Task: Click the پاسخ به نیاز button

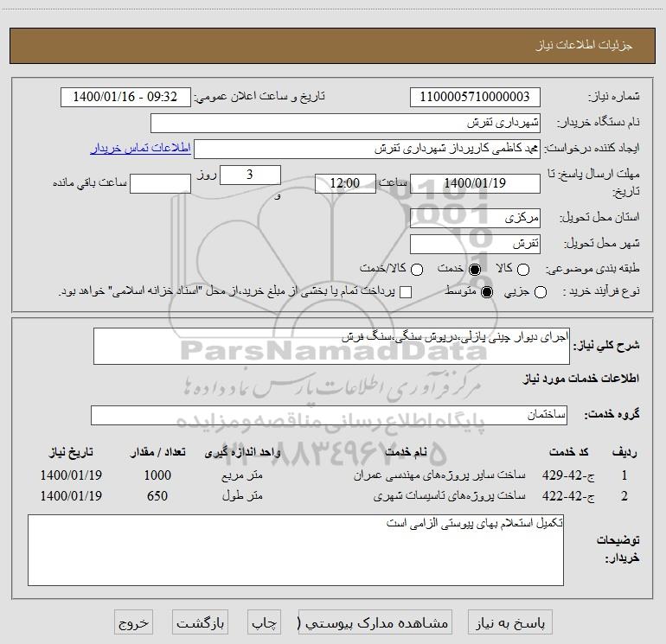Action: [x=510, y=622]
